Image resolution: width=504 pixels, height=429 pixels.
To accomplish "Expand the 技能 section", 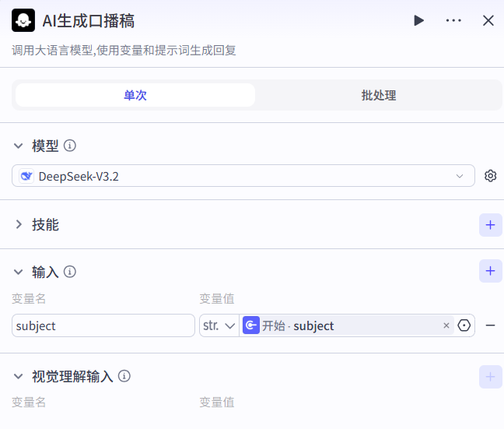I will point(19,225).
